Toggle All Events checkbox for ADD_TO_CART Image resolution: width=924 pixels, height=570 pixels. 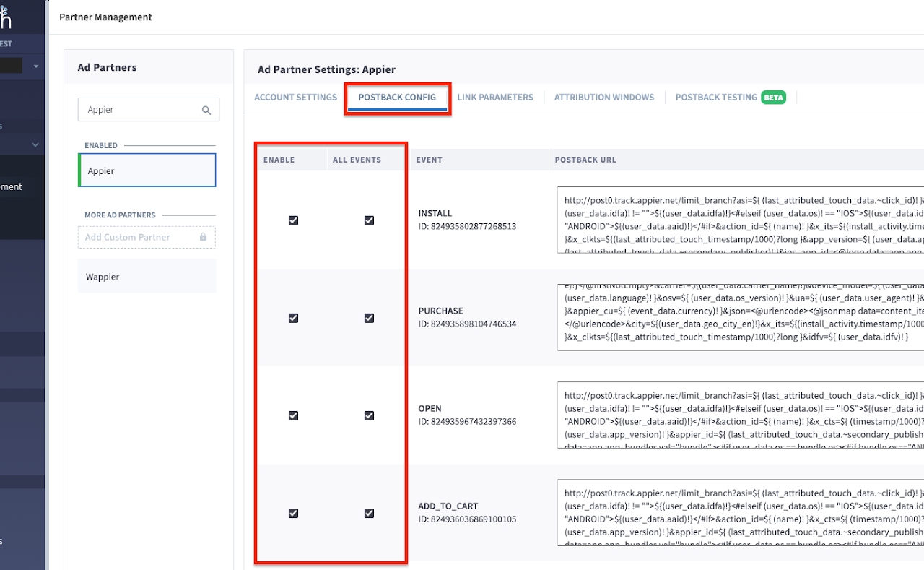pos(369,513)
